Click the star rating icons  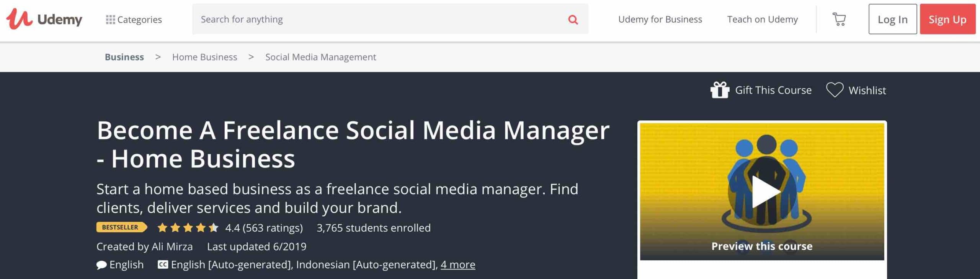tap(188, 228)
